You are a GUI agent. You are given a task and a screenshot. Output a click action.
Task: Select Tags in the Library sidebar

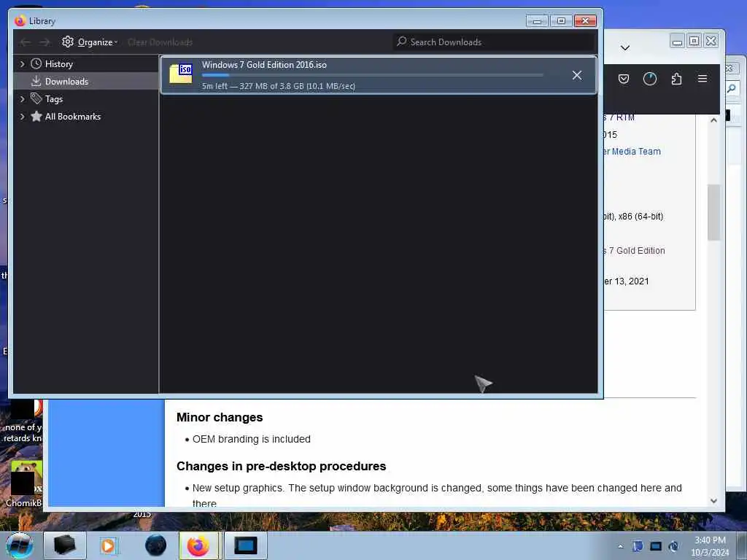point(86,99)
